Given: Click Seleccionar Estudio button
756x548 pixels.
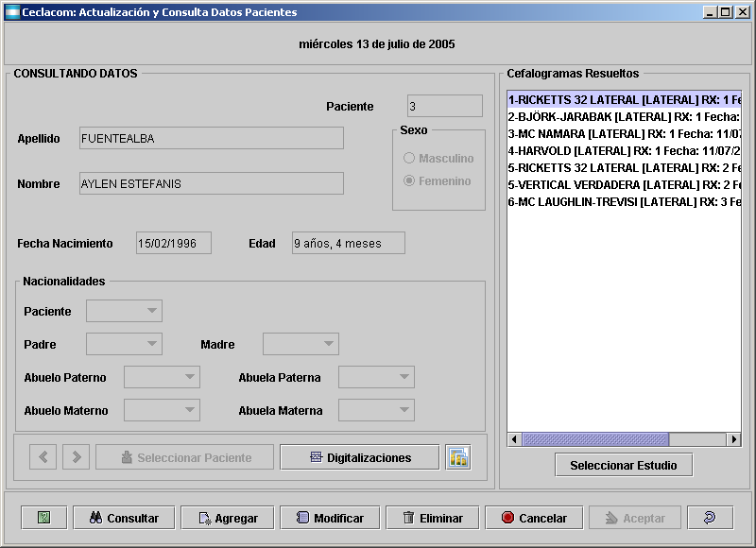Looking at the screenshot, I should click(623, 465).
